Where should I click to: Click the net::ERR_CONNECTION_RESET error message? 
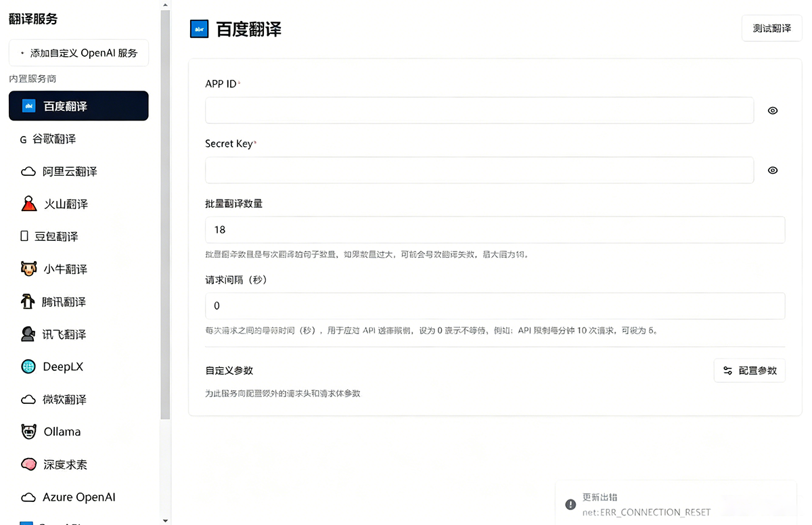click(x=646, y=512)
